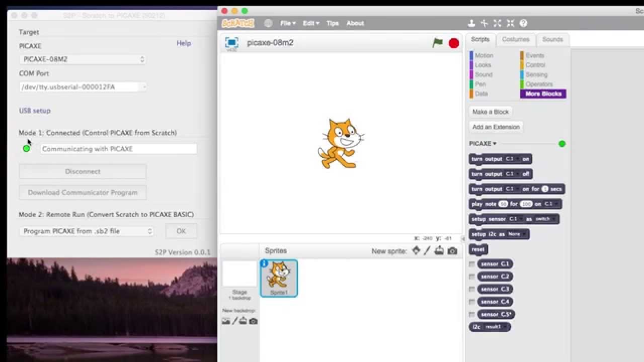Screen dimensions: 644x362
Task: Open Sprite1 info via blue i icon
Action: pos(264,263)
